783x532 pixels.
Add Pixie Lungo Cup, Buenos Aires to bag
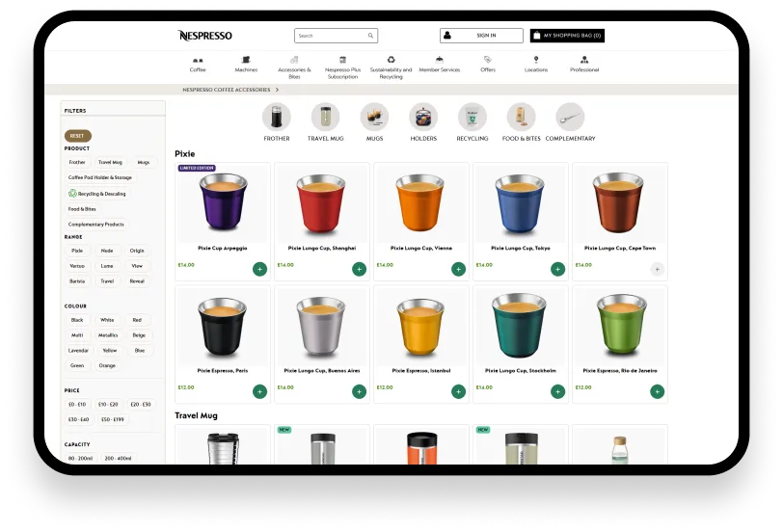(359, 391)
